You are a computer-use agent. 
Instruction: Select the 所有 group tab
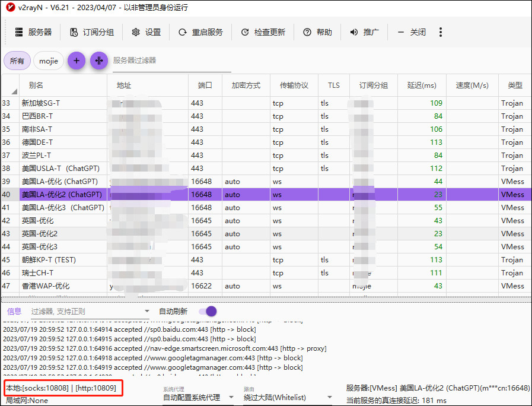[17, 61]
